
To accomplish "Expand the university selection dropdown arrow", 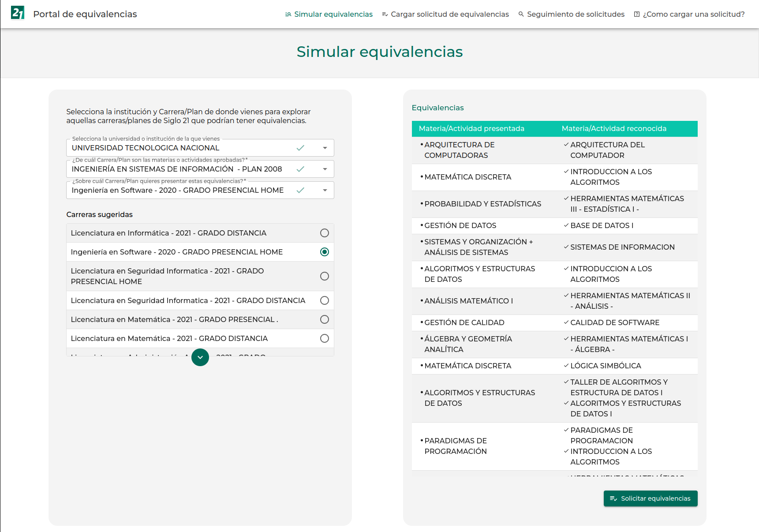I will tap(325, 148).
